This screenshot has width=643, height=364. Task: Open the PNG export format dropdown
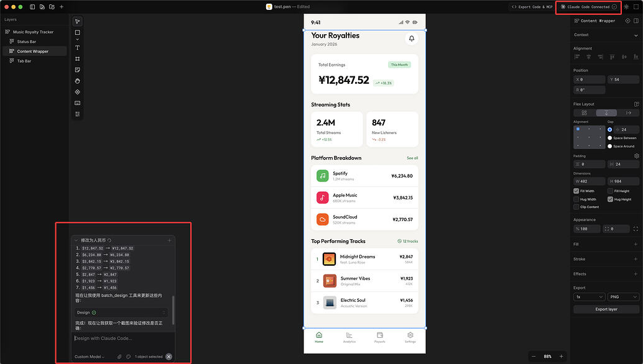[x=623, y=297]
